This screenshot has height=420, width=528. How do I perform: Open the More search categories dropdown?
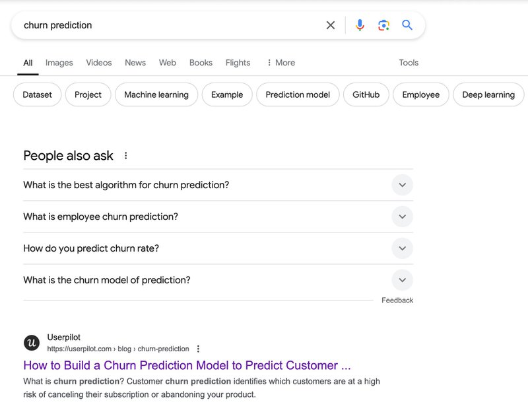point(280,63)
